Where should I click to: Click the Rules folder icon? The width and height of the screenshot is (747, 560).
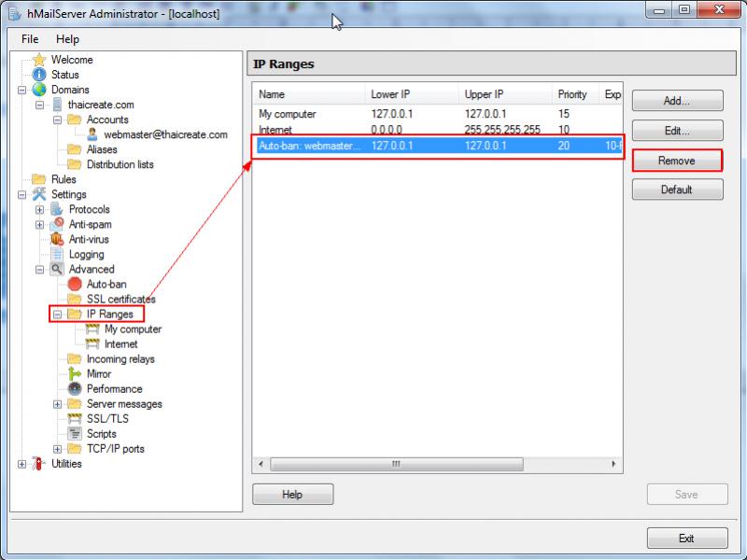point(39,179)
